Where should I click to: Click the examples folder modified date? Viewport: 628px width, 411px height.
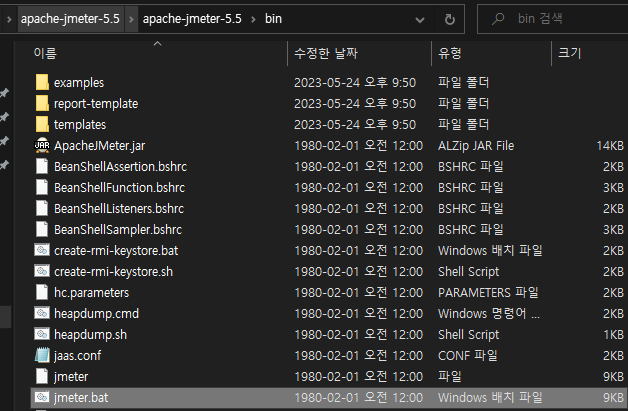click(x=355, y=83)
